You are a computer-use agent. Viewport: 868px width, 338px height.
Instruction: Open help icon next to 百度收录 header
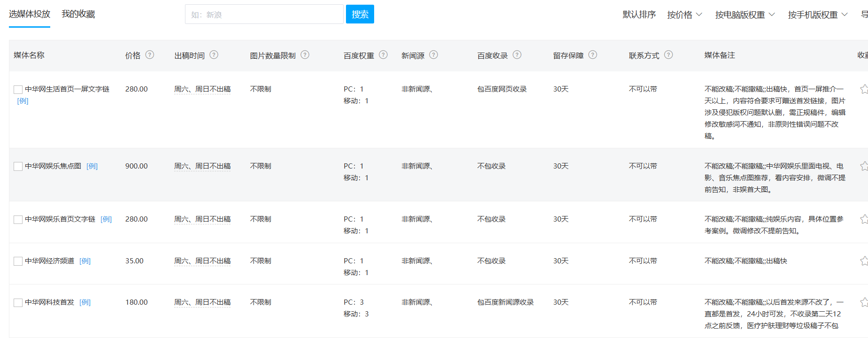point(517,55)
